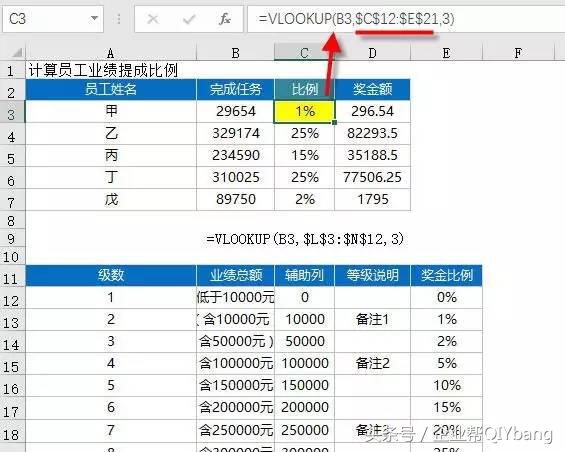Click cell with value 310025

(235, 177)
